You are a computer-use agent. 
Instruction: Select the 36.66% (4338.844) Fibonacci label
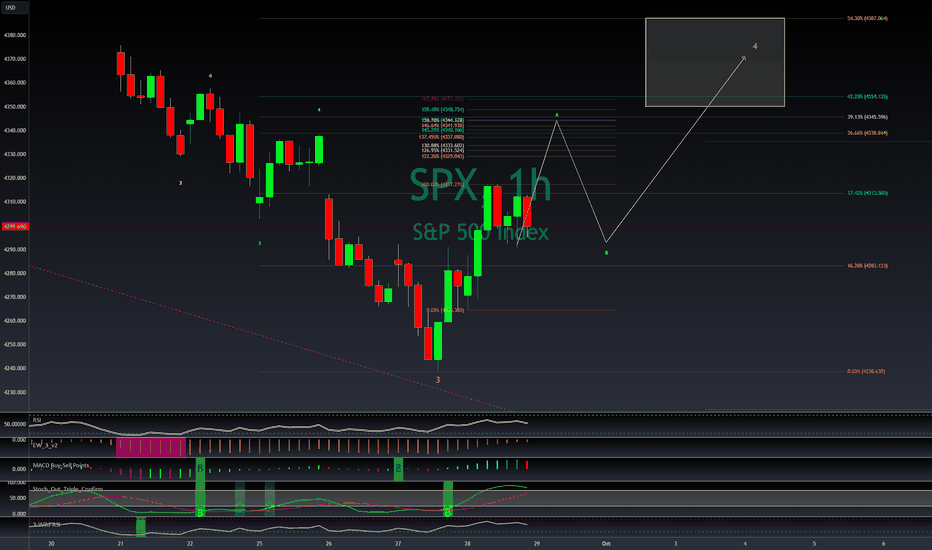(867, 133)
